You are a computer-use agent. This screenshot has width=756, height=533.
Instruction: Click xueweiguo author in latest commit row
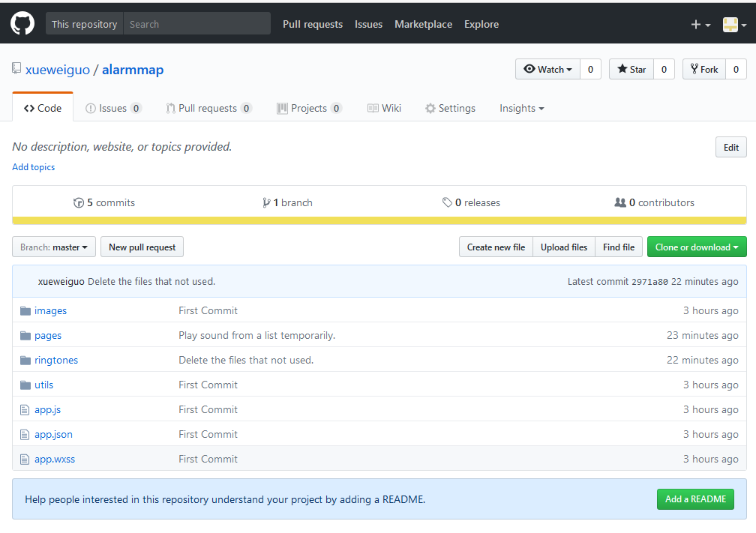coord(61,281)
